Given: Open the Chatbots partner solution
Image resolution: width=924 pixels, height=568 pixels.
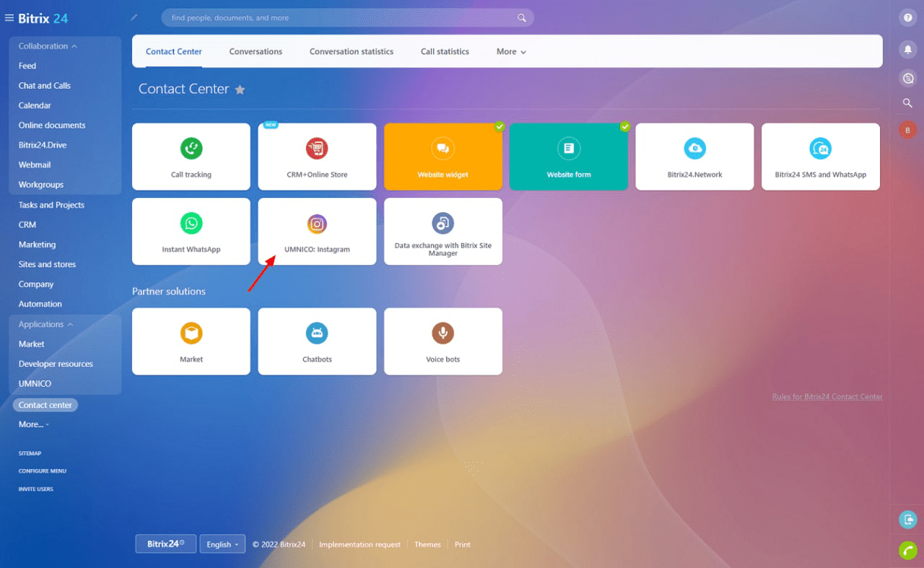Looking at the screenshot, I should [x=317, y=341].
